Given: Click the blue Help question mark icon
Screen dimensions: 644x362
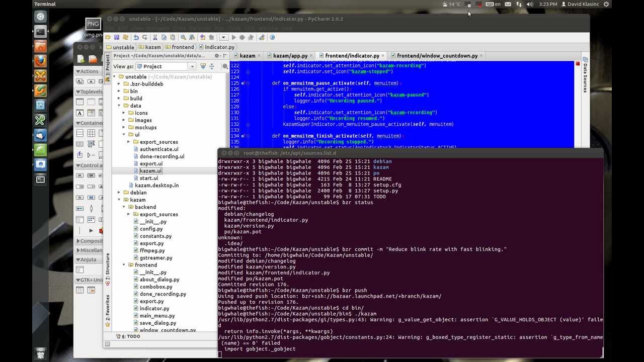Looking at the screenshot, I should (x=272, y=37).
